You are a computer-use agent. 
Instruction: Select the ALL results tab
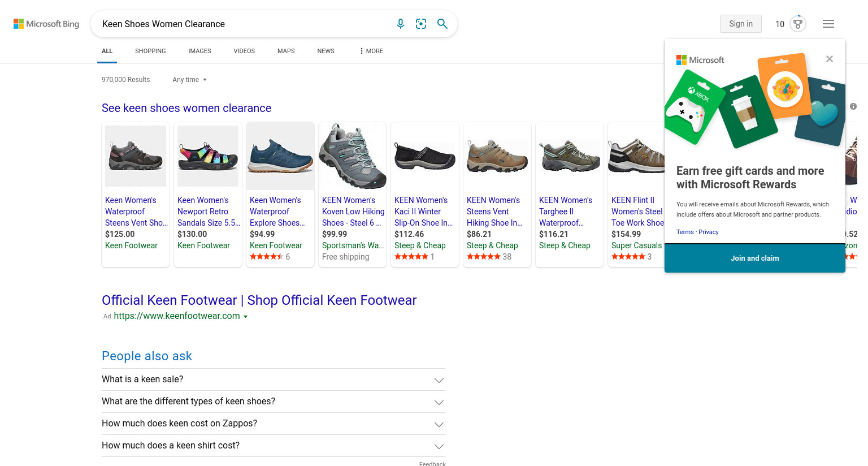[x=107, y=51]
